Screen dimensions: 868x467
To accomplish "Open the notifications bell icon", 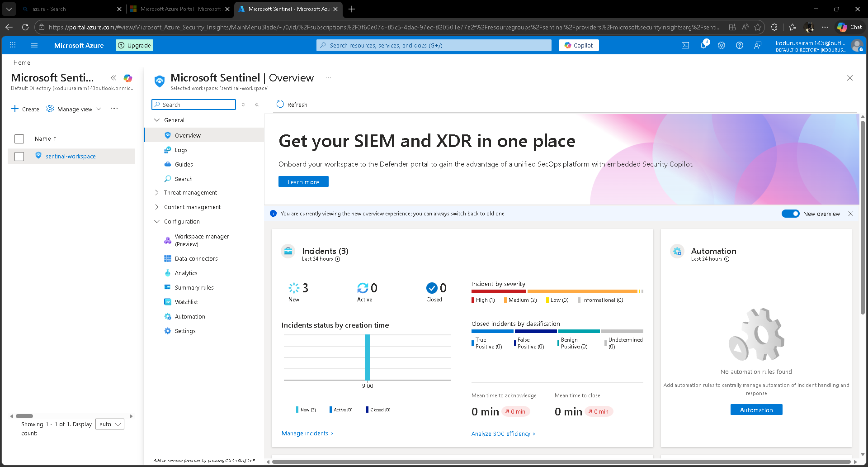I will point(703,45).
